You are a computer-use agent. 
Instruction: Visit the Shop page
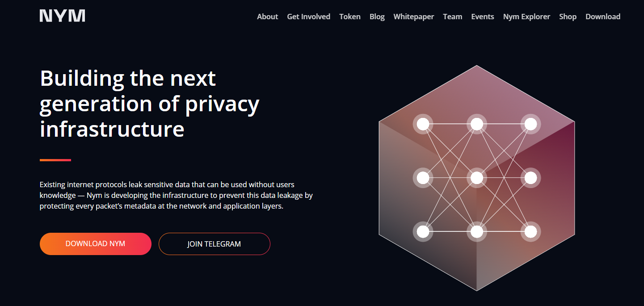coord(568,17)
